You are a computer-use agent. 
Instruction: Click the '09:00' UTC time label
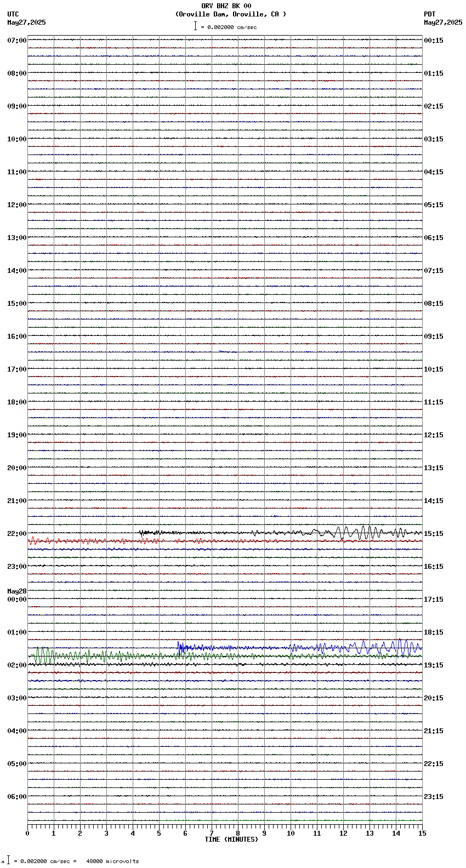(x=17, y=106)
